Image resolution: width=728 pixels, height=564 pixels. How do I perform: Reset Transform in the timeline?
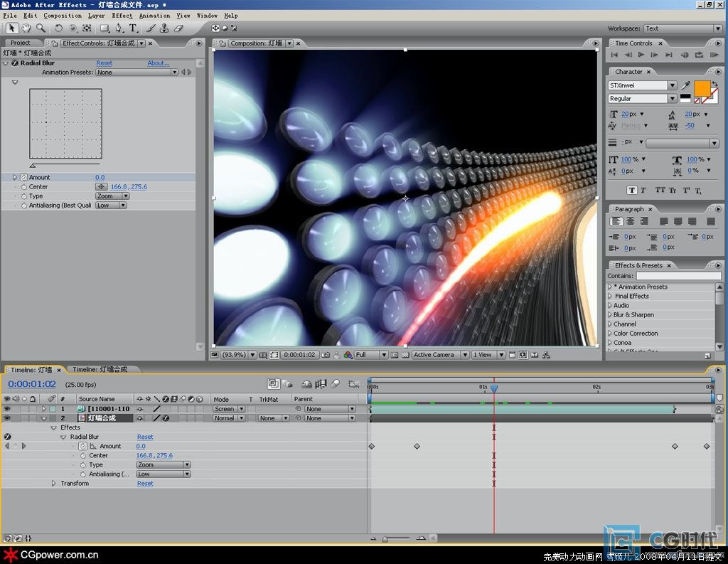tap(145, 484)
